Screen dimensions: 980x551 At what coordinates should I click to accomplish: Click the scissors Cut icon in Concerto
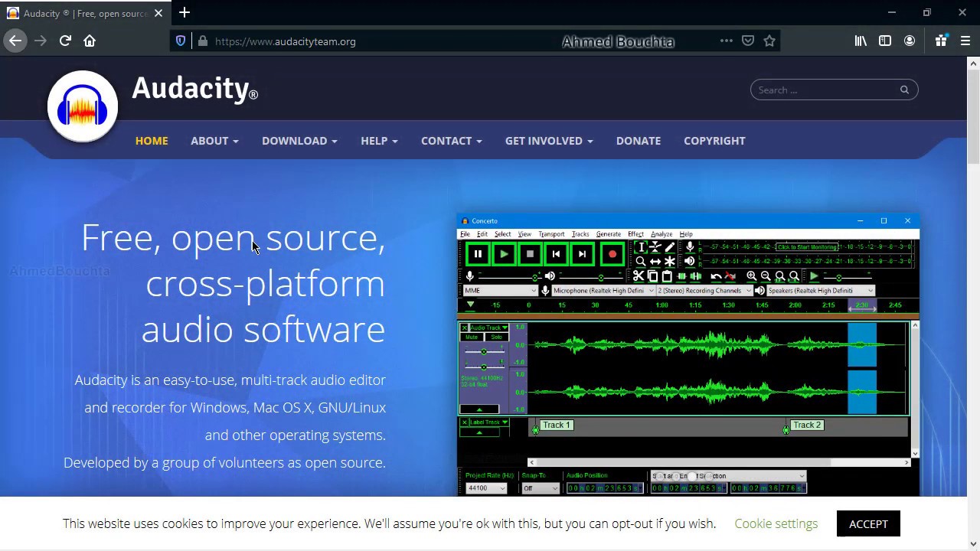click(639, 276)
